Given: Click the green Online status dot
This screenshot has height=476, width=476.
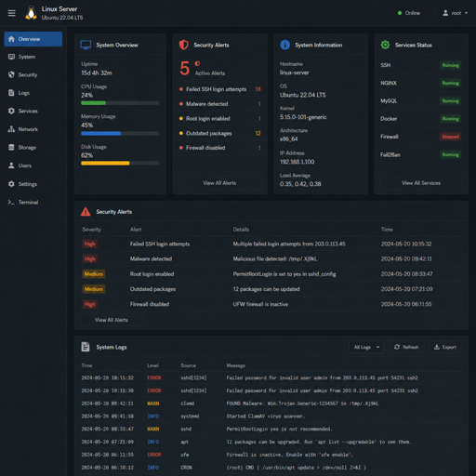Looking at the screenshot, I should click(x=400, y=13).
